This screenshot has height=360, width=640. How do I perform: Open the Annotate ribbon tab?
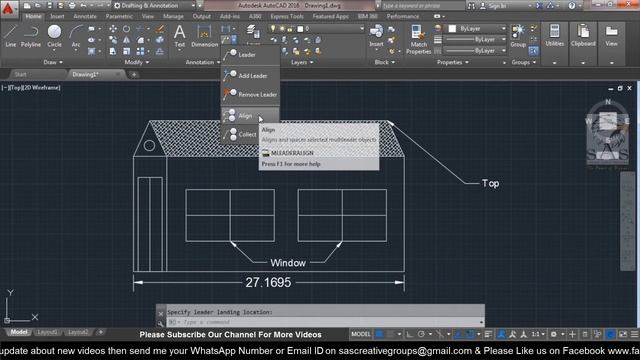85,16
